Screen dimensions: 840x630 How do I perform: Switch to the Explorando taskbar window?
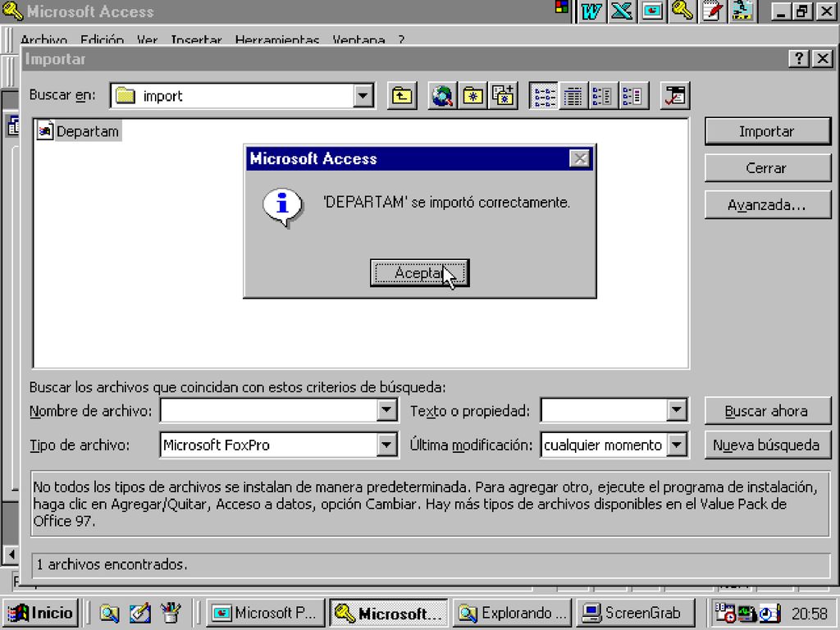coord(513,613)
